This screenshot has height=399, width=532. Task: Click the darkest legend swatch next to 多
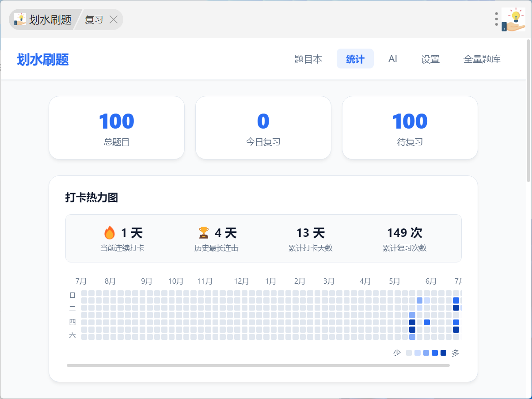click(444, 353)
